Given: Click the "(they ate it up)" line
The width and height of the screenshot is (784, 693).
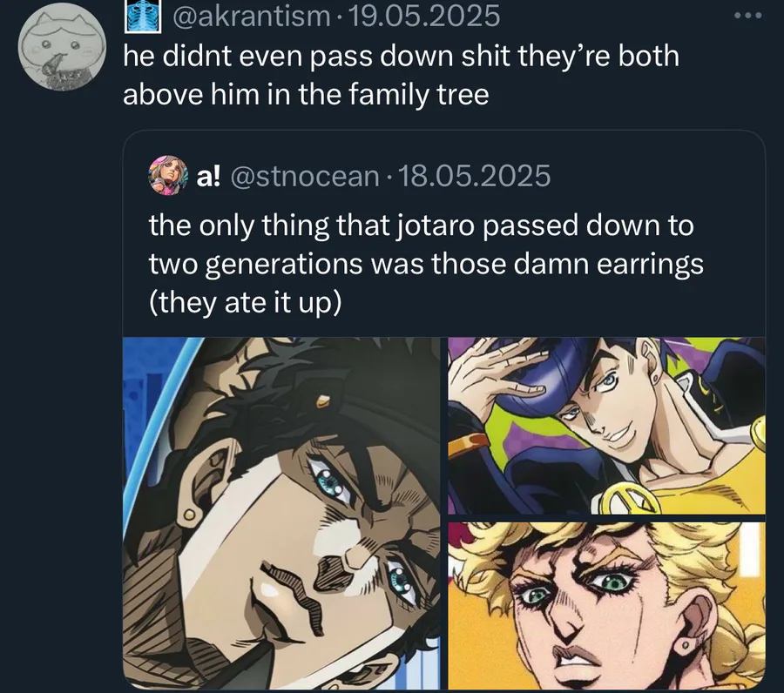Looking at the screenshot, I should [x=245, y=303].
